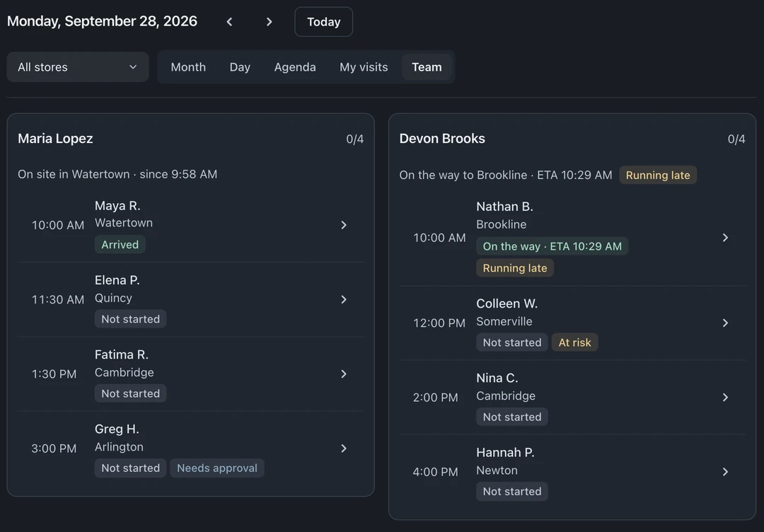This screenshot has height=532, width=764.
Task: Jump to Today
Action: point(323,22)
